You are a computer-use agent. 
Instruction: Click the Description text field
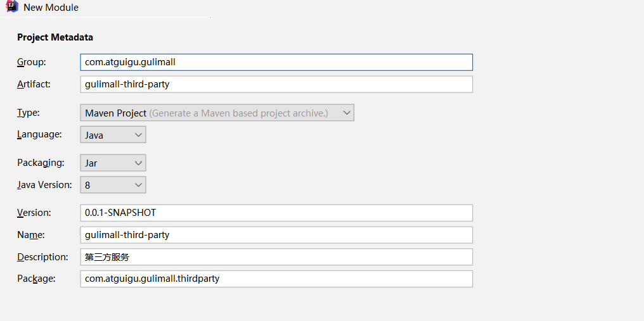(x=276, y=257)
